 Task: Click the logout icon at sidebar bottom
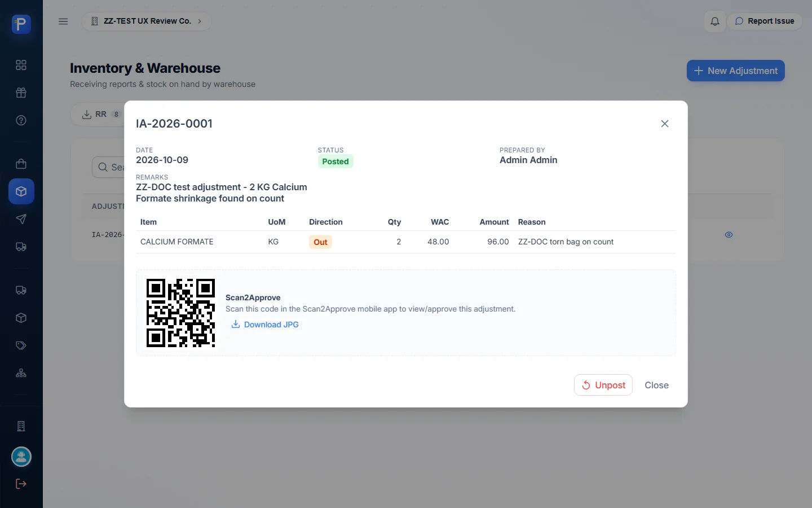coord(21,484)
